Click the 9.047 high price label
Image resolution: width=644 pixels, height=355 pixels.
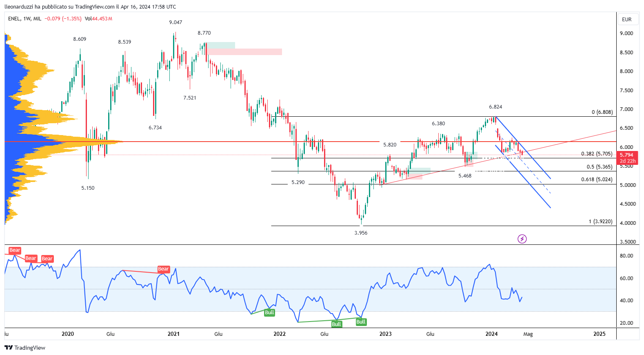[175, 22]
